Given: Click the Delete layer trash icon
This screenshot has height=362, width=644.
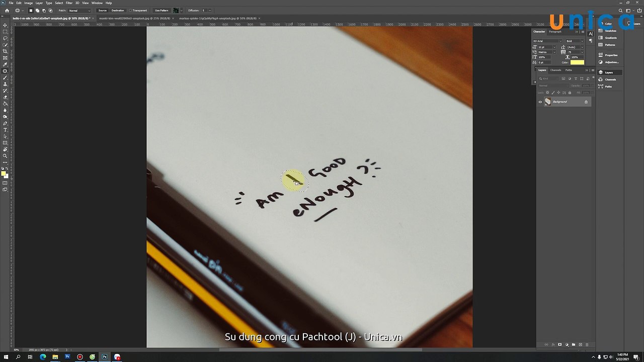Looking at the screenshot, I should click(587, 344).
